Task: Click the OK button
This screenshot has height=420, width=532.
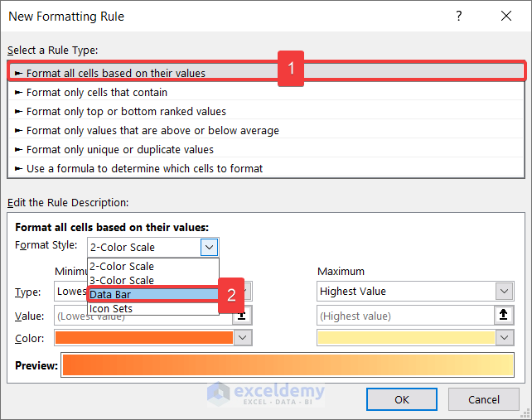Action: coord(402,399)
